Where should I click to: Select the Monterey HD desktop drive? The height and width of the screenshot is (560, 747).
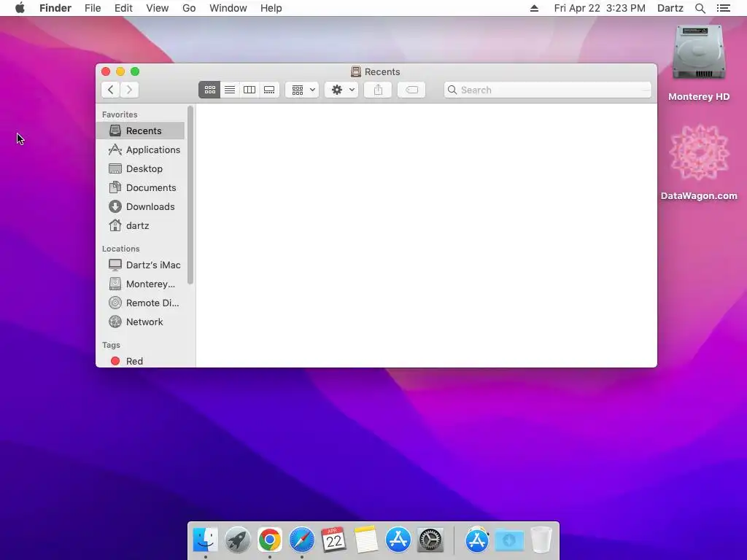click(x=698, y=63)
